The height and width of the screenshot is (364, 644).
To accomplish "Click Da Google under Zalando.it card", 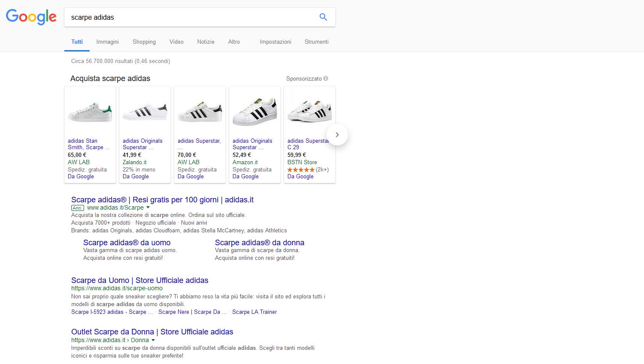I will (x=136, y=176).
